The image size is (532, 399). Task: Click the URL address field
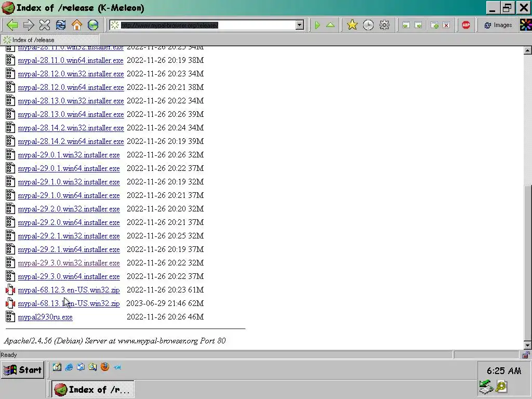point(207,25)
